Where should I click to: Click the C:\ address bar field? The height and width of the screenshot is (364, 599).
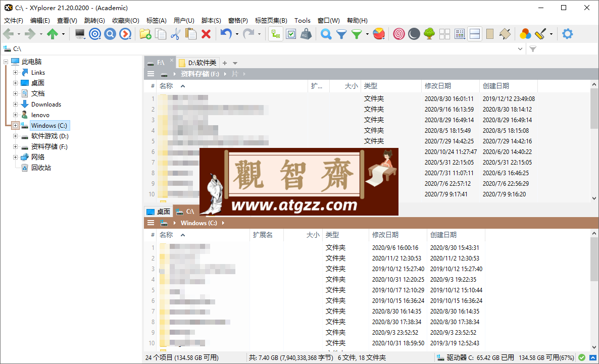264,49
